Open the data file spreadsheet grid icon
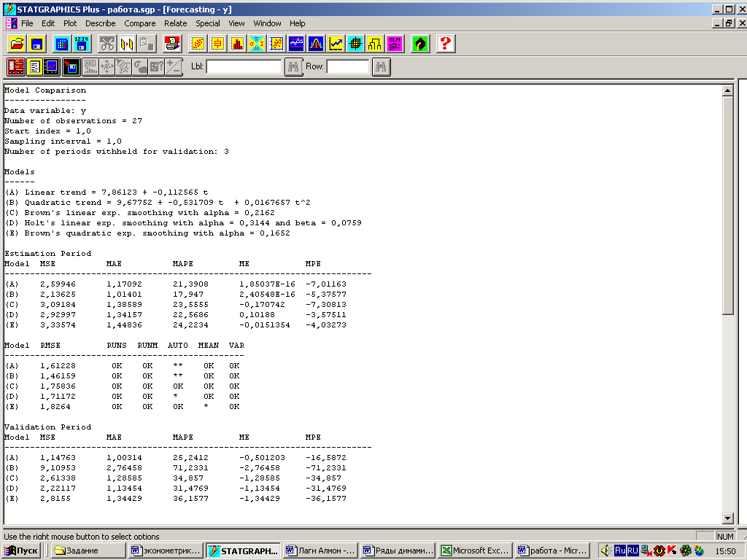The image size is (747, 560). pos(61,44)
